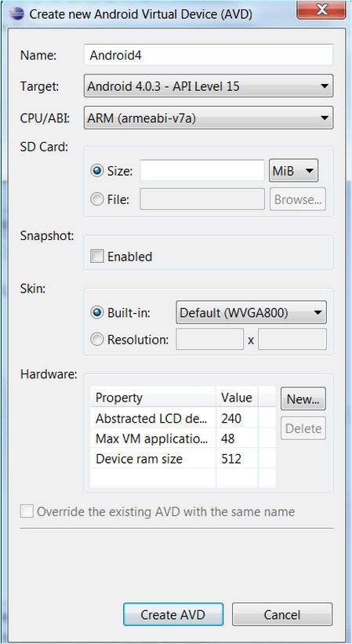Click the Create AVD button

173,614
